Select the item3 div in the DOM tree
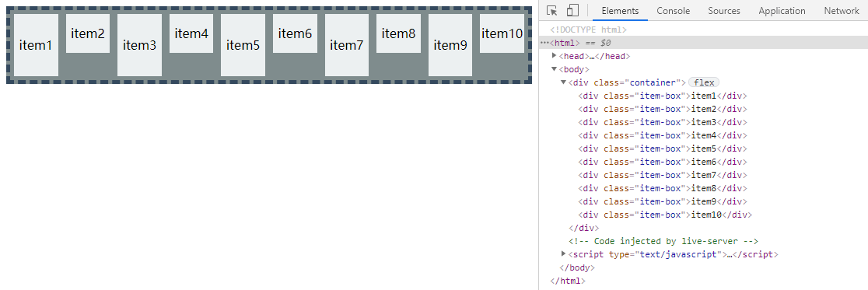The width and height of the screenshot is (868, 290). [x=662, y=122]
